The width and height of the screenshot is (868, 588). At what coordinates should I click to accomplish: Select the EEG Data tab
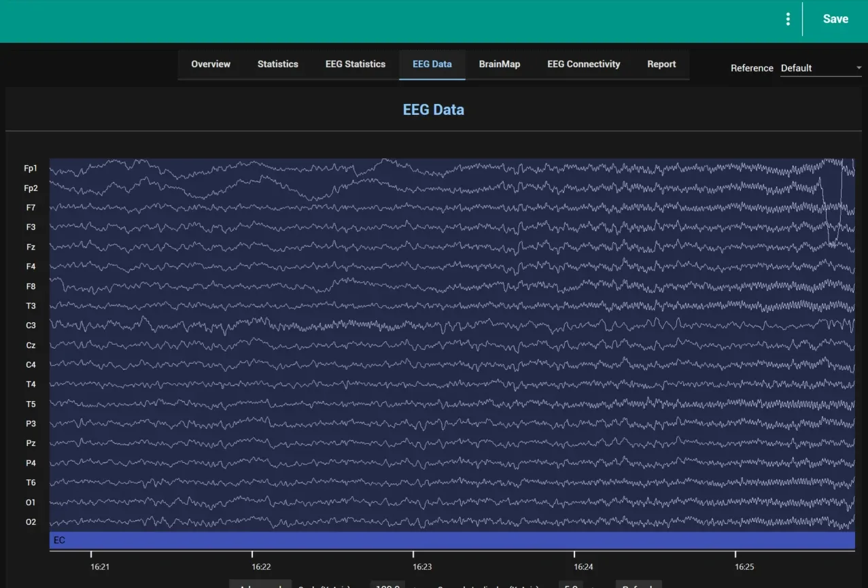(x=432, y=64)
